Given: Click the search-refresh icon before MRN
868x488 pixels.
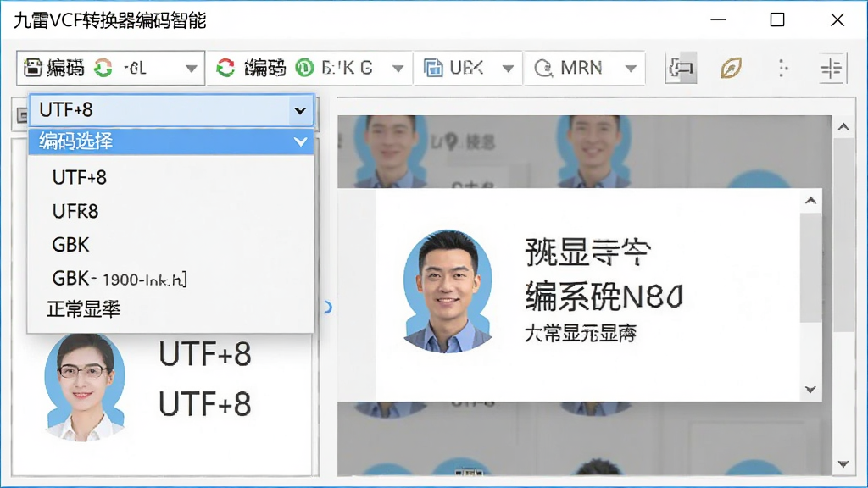Looking at the screenshot, I should pyautogui.click(x=543, y=68).
